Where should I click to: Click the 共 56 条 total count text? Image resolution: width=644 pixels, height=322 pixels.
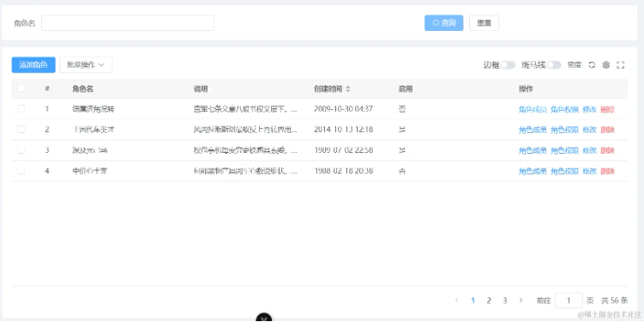click(x=615, y=301)
